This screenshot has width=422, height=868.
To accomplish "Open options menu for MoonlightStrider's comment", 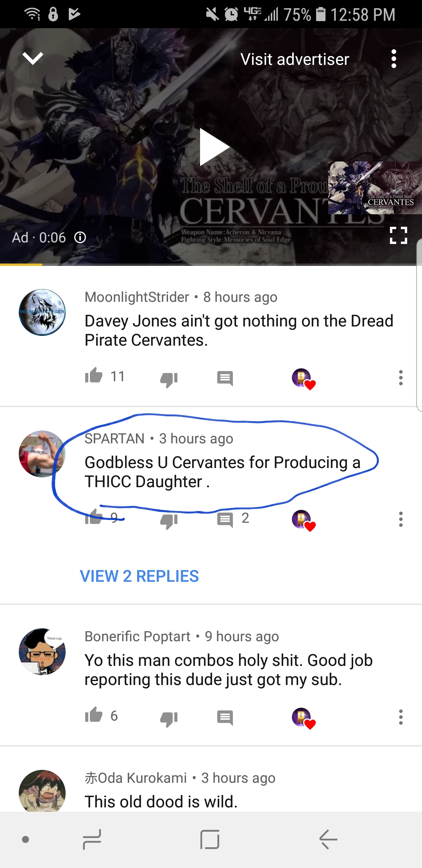I will (x=401, y=378).
